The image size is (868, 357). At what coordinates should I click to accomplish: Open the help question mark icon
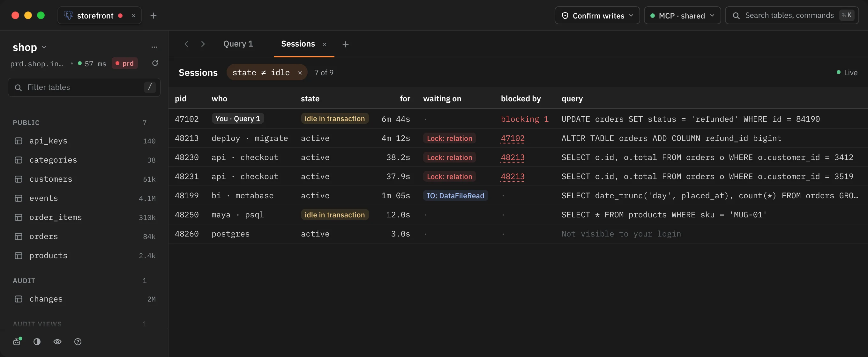[78, 341]
